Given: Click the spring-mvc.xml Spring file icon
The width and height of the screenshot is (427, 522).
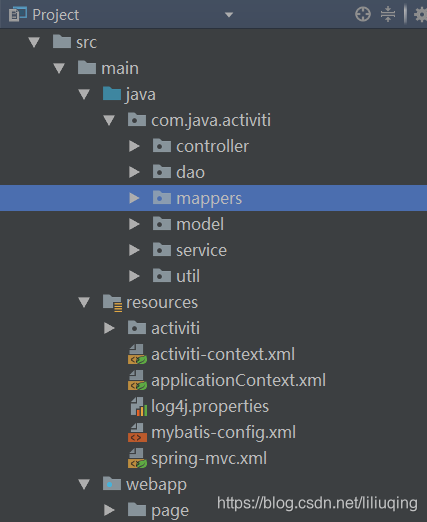Looking at the screenshot, I should tap(137, 458).
